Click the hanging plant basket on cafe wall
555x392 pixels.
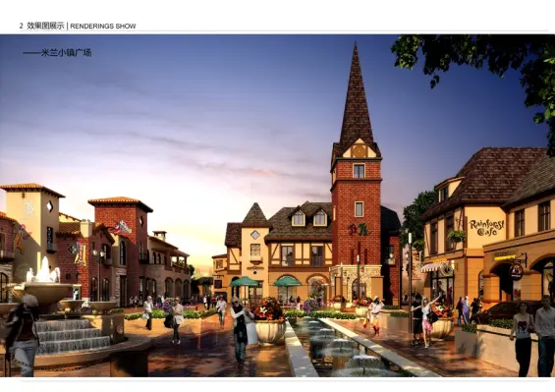coord(457,236)
